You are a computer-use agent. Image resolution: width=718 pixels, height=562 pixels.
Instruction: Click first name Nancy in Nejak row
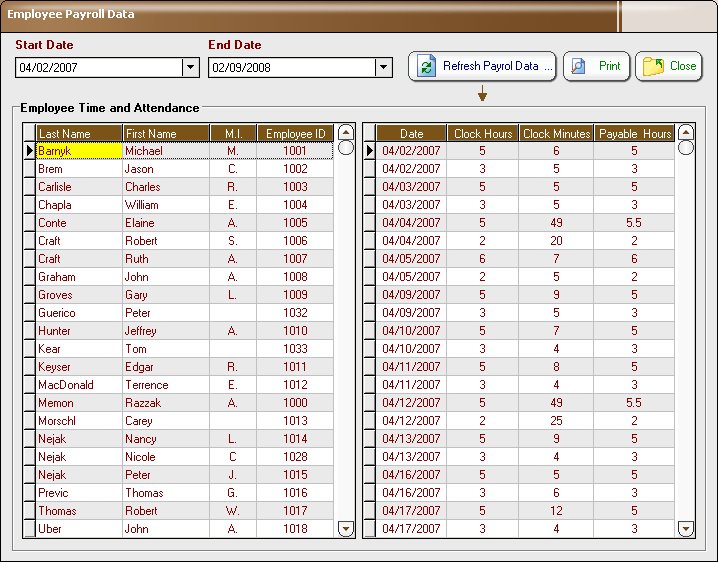[166, 439]
